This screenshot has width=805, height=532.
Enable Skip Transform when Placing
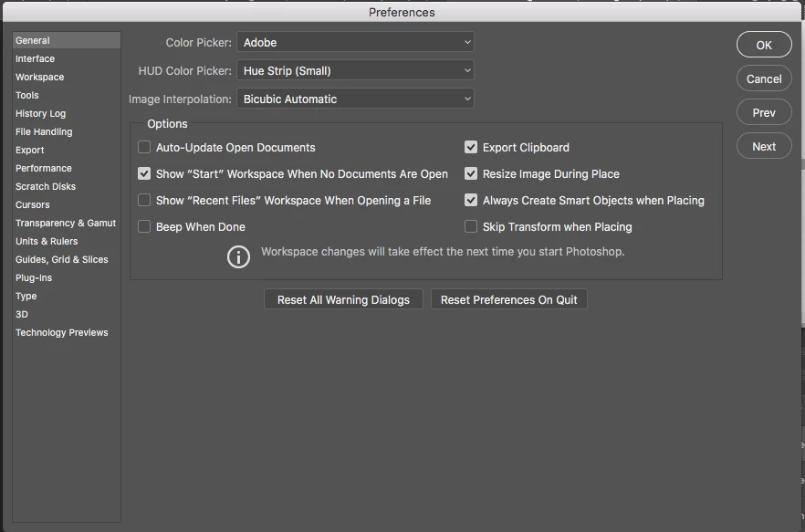coord(471,226)
